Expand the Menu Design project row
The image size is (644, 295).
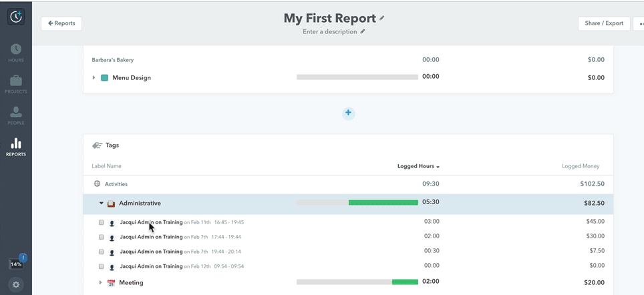pos(94,77)
